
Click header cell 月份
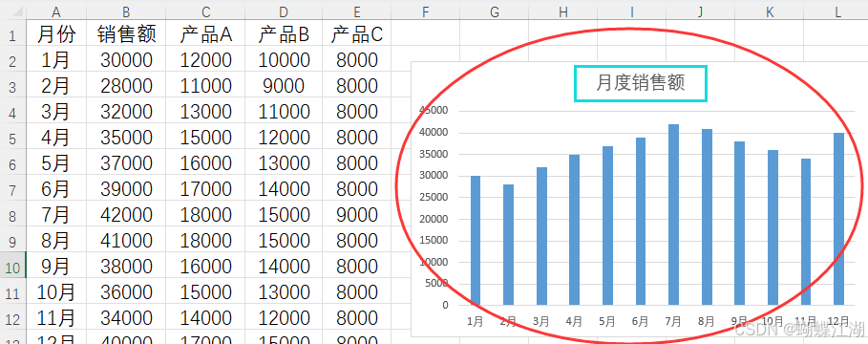tap(56, 34)
